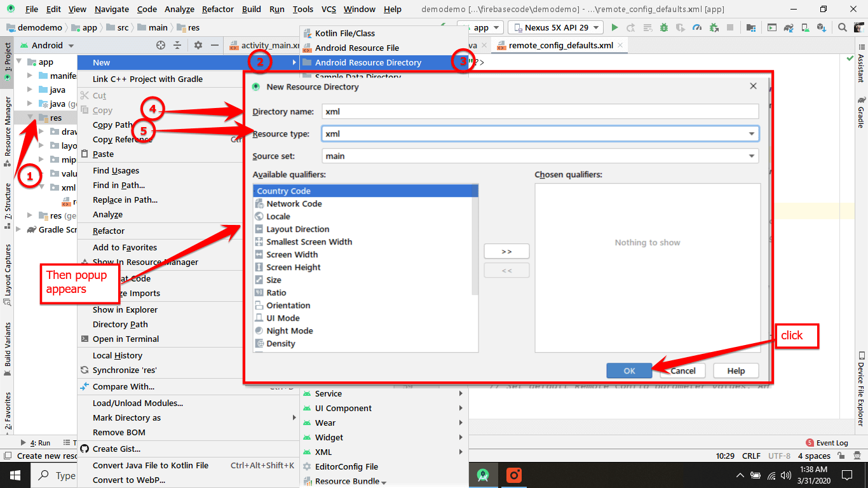Open the Profiler gauge icon in toolbar
This screenshot has width=868, height=488.
(697, 27)
